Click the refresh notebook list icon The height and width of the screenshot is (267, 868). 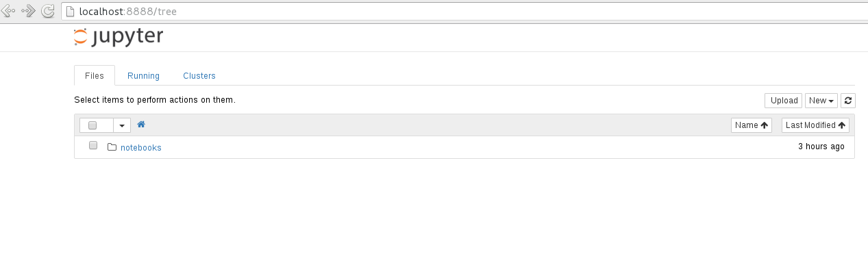[848, 101]
